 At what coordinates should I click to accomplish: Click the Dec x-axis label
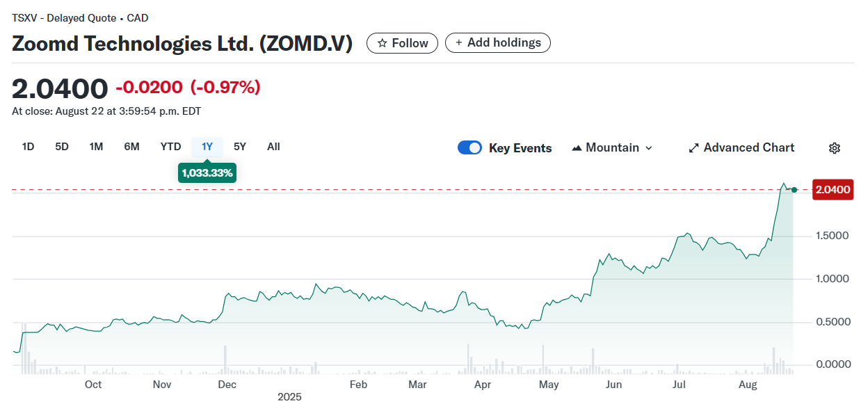pos(227,385)
